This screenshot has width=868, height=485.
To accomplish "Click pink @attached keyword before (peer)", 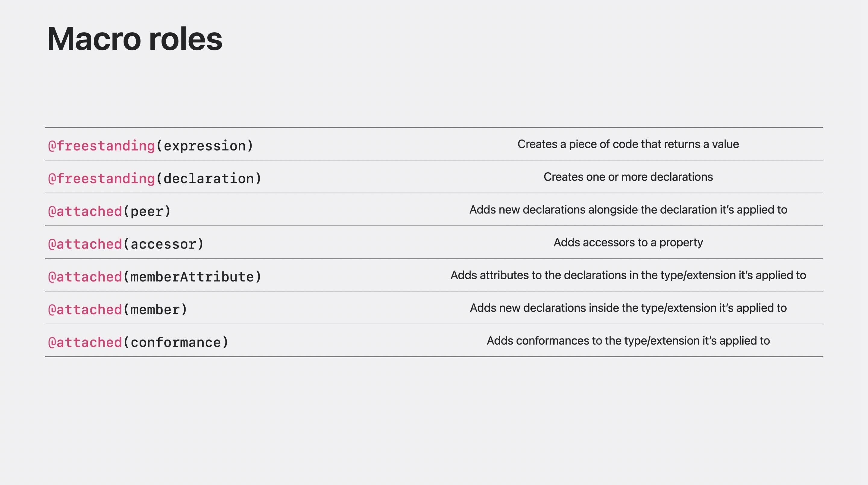I will point(85,211).
